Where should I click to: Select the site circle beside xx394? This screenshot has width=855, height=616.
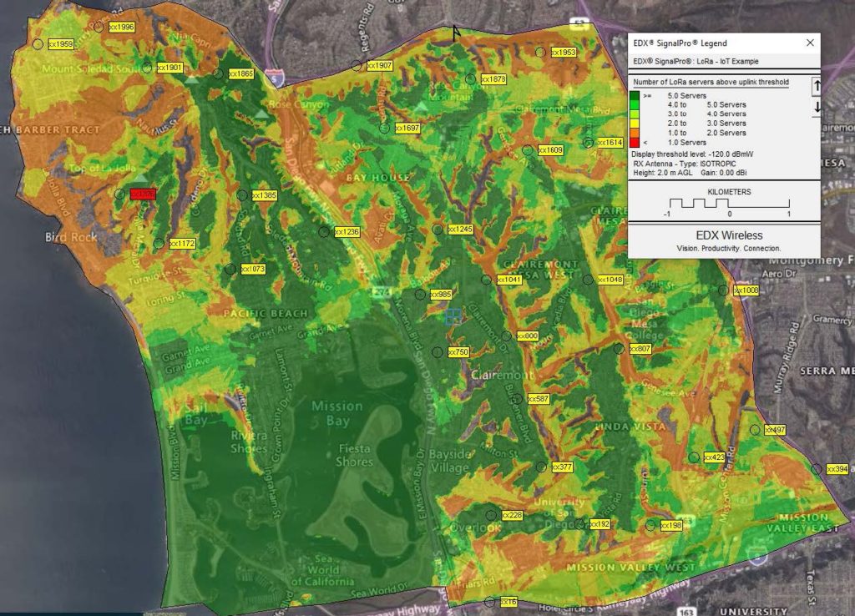[817, 469]
